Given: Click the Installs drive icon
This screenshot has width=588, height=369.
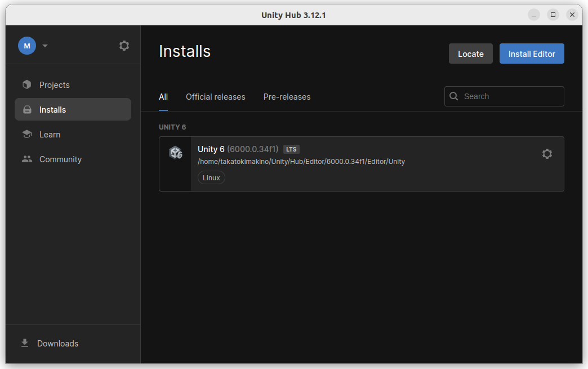Looking at the screenshot, I should 27,109.
